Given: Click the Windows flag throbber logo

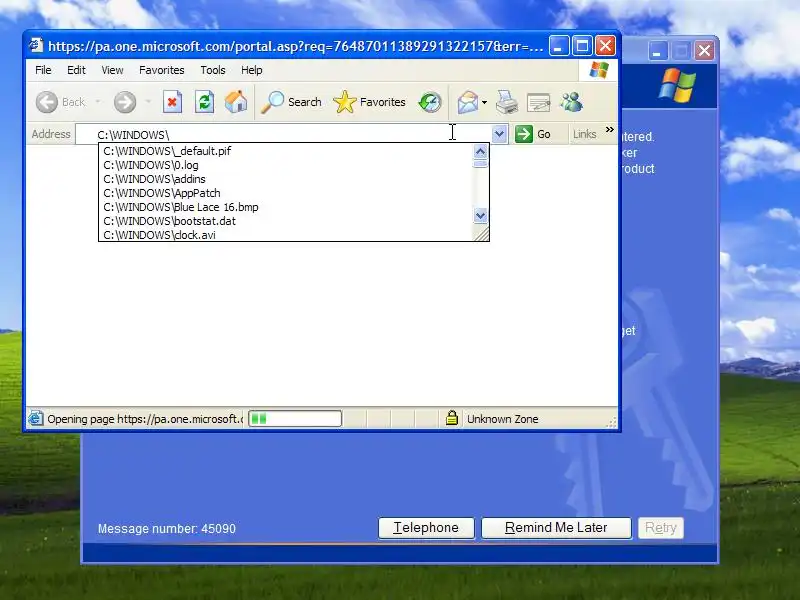Looking at the screenshot, I should 599,70.
